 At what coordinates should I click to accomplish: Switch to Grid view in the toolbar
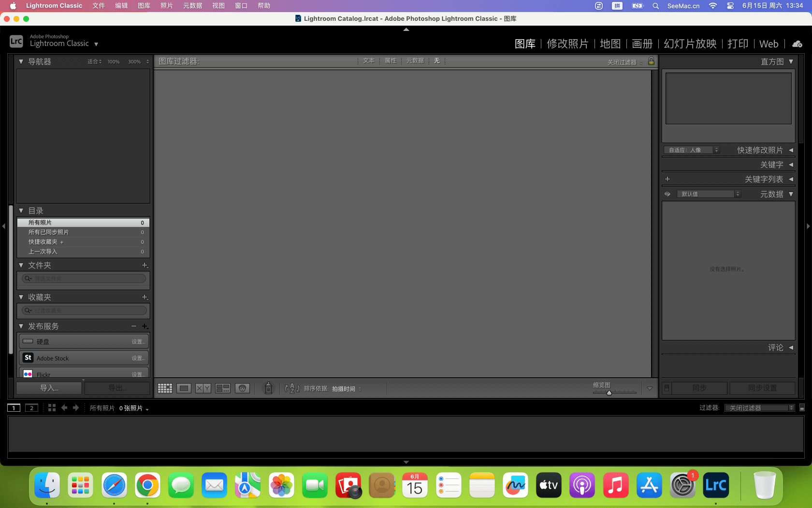click(165, 388)
